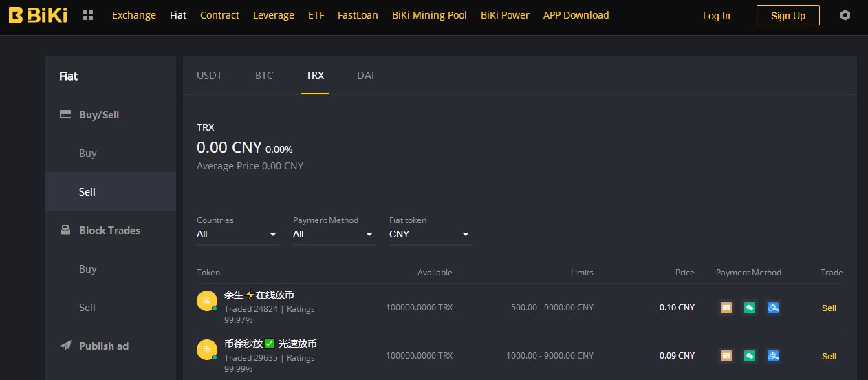Screen dimensions: 868x380
Task: Open APP Download page
Action: coord(576,15)
